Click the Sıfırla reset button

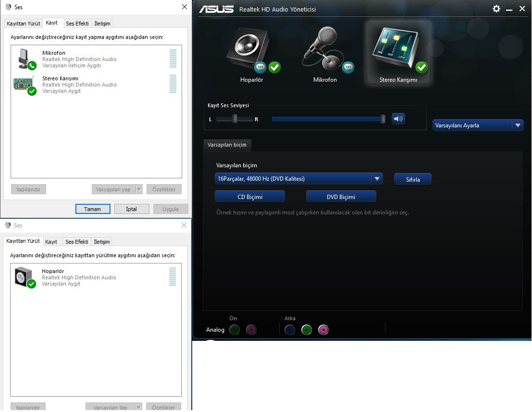412,179
